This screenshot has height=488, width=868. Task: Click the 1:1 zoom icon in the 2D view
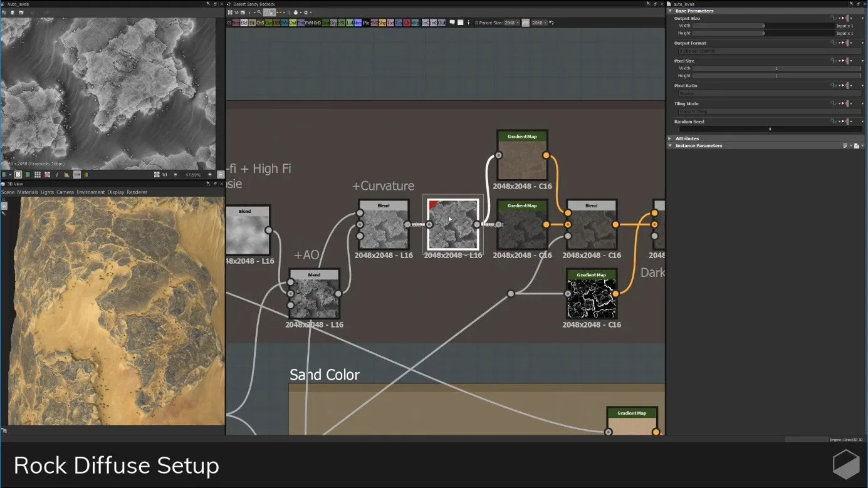tap(165, 175)
